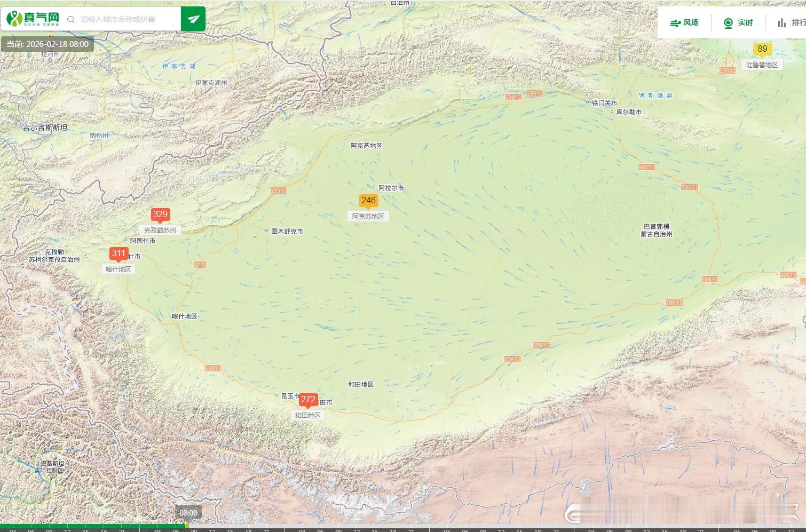The height and width of the screenshot is (532, 806).
Task: Click the 昆玉市 city label
Action: point(290,396)
